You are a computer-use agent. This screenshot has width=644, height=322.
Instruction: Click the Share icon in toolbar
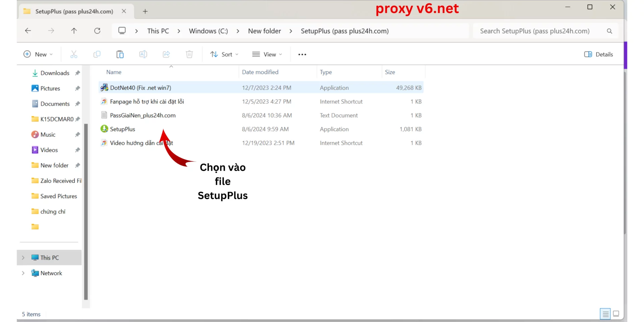[x=166, y=54]
